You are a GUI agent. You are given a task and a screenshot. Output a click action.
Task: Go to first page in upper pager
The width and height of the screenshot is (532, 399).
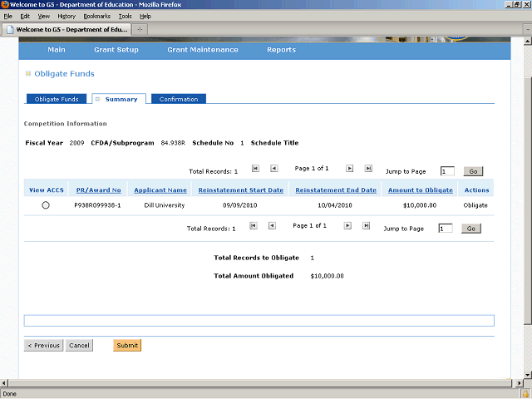pos(255,168)
